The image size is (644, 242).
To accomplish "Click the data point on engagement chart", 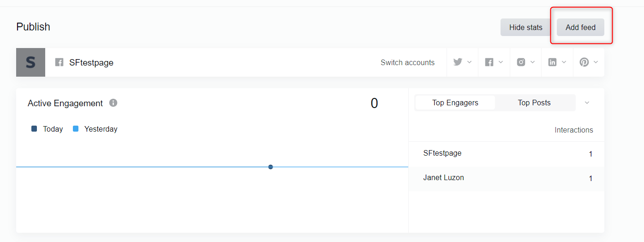I will (x=270, y=167).
